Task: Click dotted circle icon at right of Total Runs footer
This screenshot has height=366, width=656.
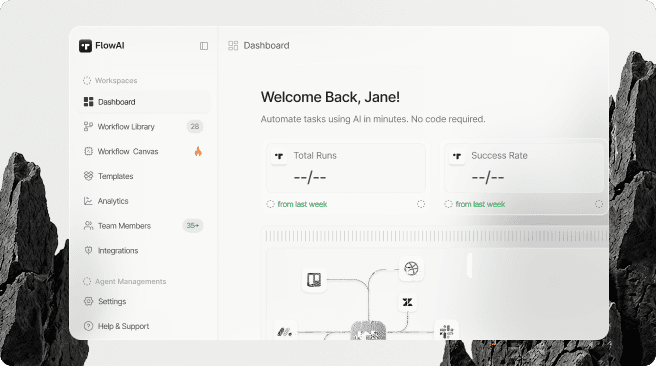Action: 421,204
